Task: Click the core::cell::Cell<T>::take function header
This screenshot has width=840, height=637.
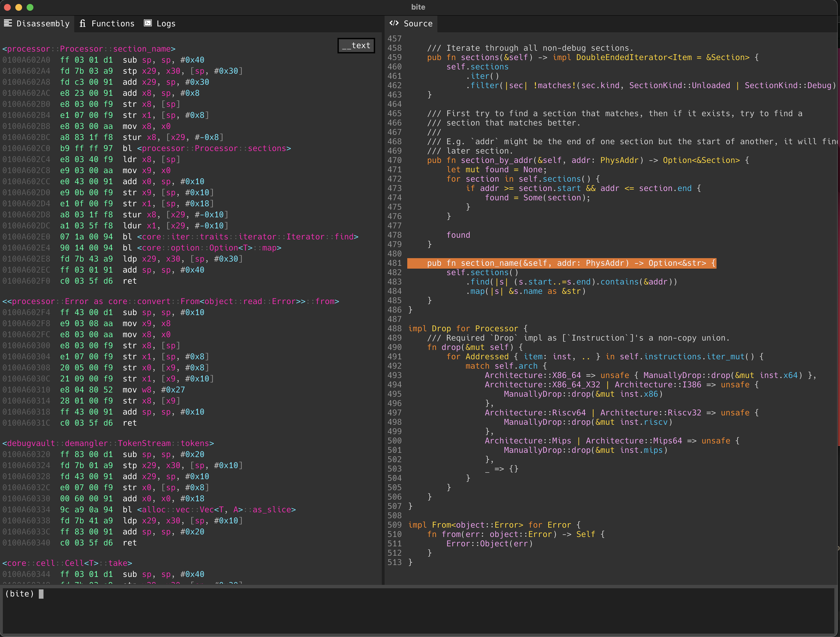Action: click(67, 563)
